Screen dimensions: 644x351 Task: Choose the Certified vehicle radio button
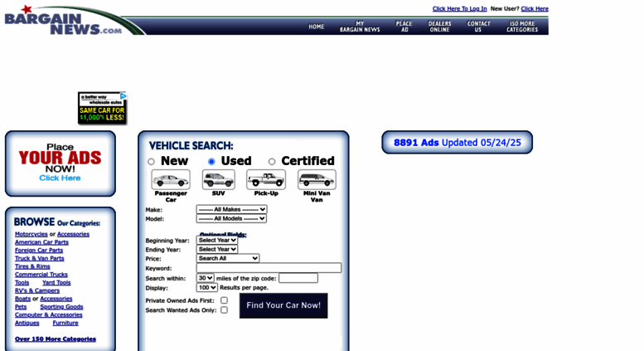[272, 162]
